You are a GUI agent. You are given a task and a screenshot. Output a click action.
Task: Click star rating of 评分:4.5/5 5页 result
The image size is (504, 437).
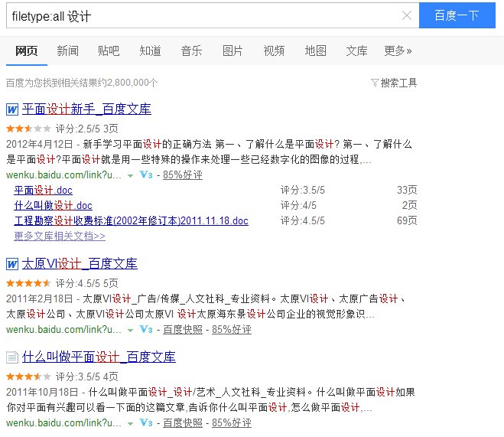pos(28,283)
